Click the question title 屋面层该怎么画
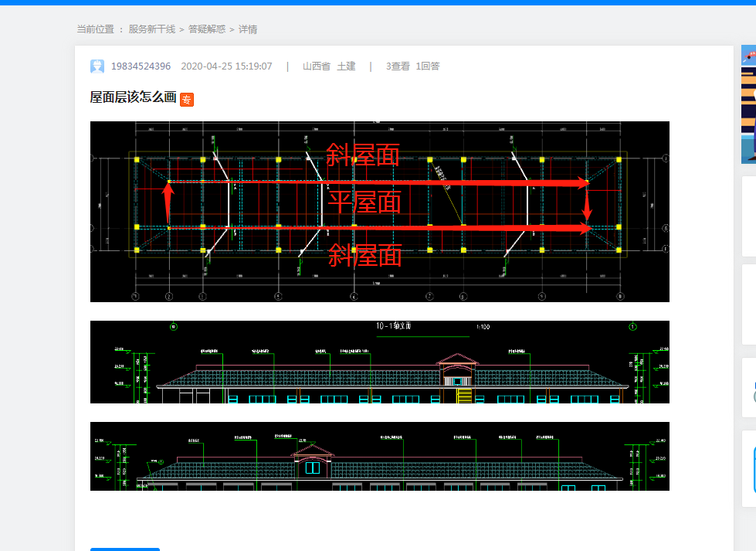Image resolution: width=756 pixels, height=551 pixels. click(x=133, y=97)
